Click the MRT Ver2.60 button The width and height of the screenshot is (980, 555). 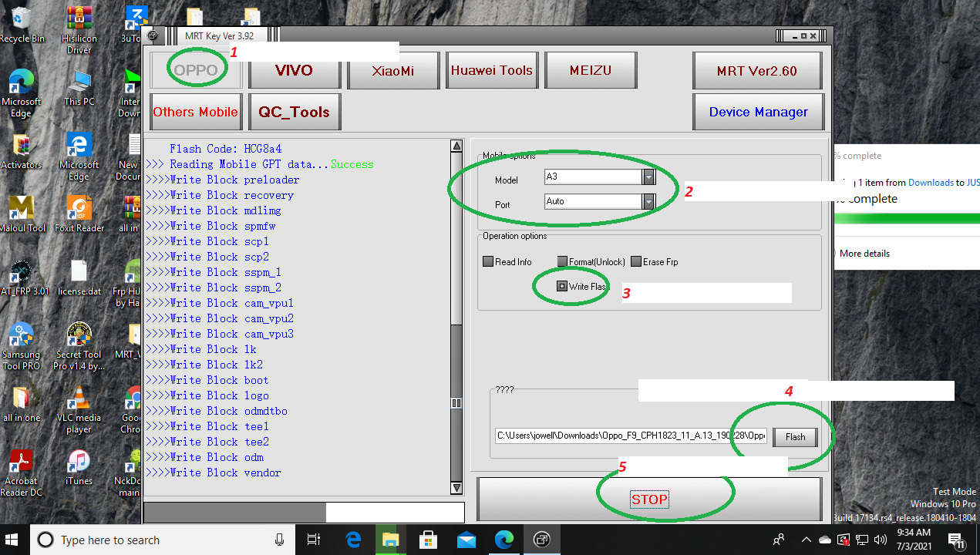757,71
